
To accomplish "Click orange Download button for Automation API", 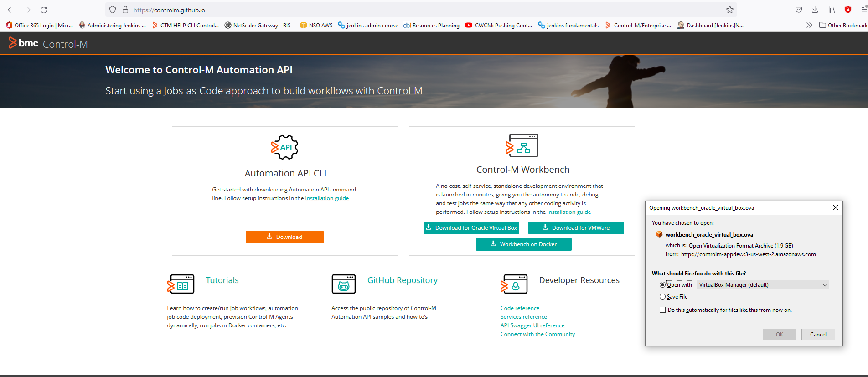I will click(x=284, y=237).
